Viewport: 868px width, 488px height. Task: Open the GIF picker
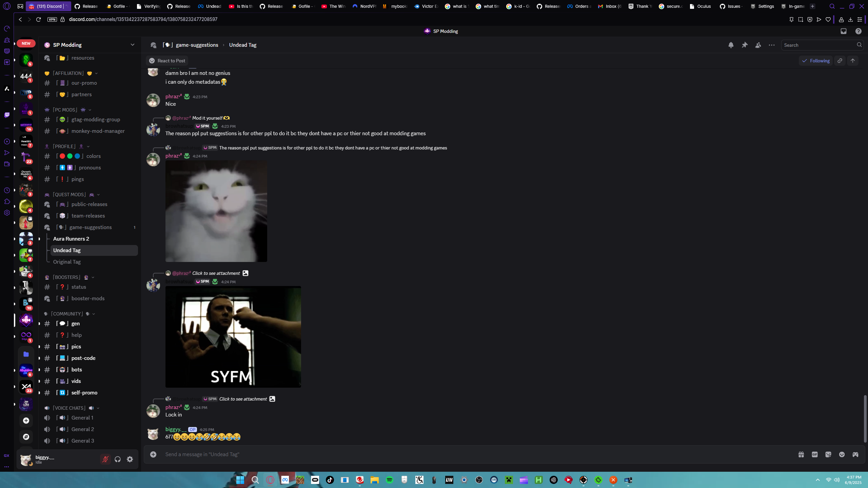(815, 454)
